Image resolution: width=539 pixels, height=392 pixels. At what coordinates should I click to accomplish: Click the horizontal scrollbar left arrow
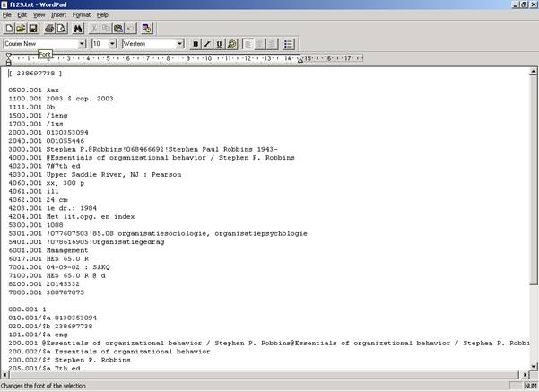click(x=4, y=375)
